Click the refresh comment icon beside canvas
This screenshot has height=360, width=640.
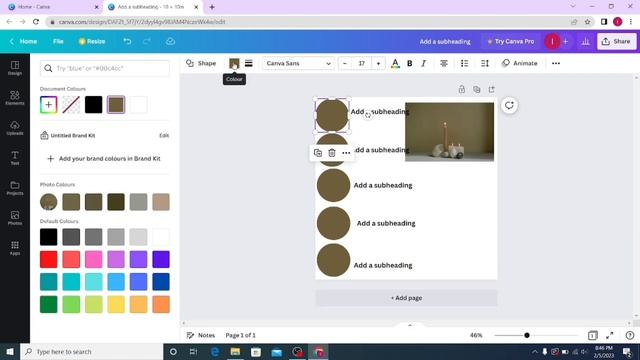(509, 105)
